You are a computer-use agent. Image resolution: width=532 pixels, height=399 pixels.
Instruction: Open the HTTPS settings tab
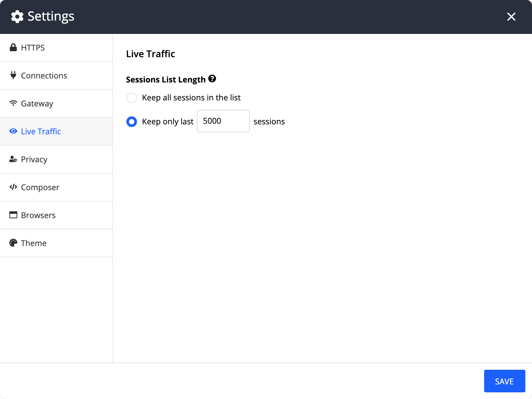point(56,48)
